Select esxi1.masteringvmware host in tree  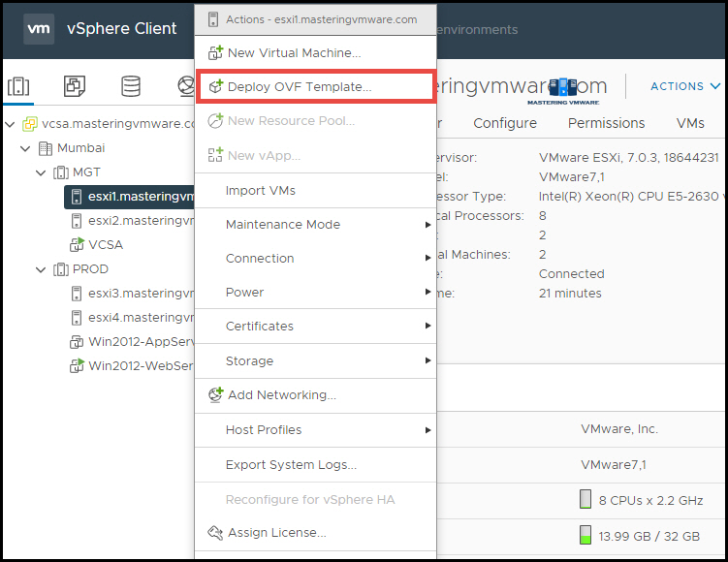tap(130, 197)
